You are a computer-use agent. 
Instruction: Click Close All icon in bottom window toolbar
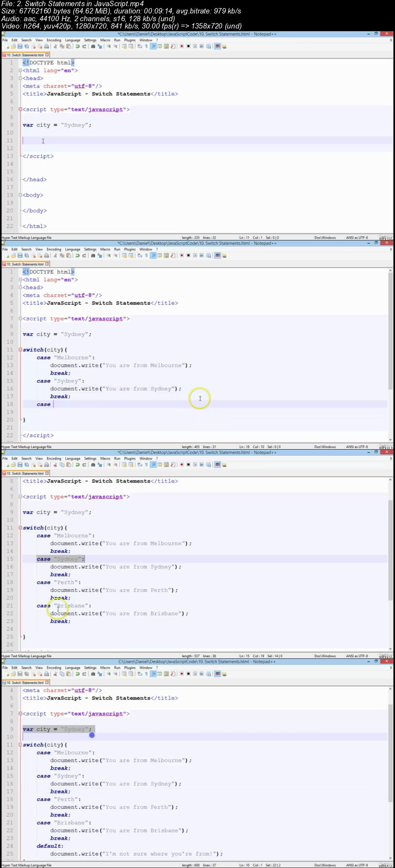coord(39,674)
